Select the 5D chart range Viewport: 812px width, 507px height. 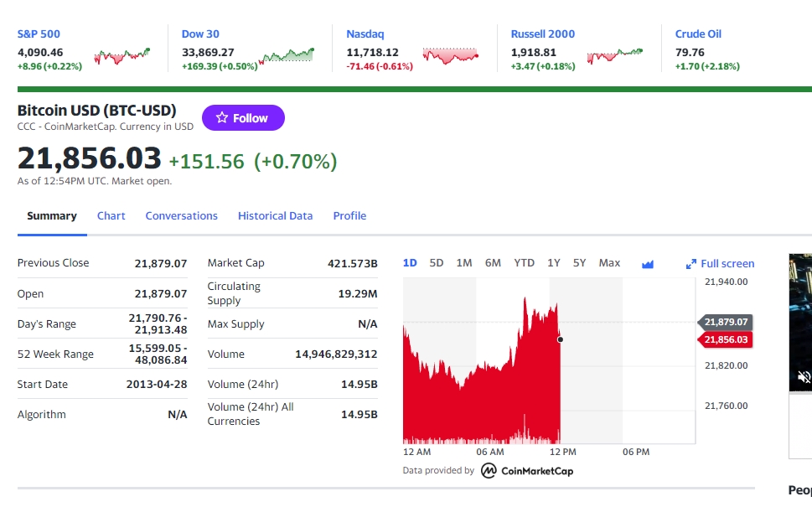click(437, 263)
